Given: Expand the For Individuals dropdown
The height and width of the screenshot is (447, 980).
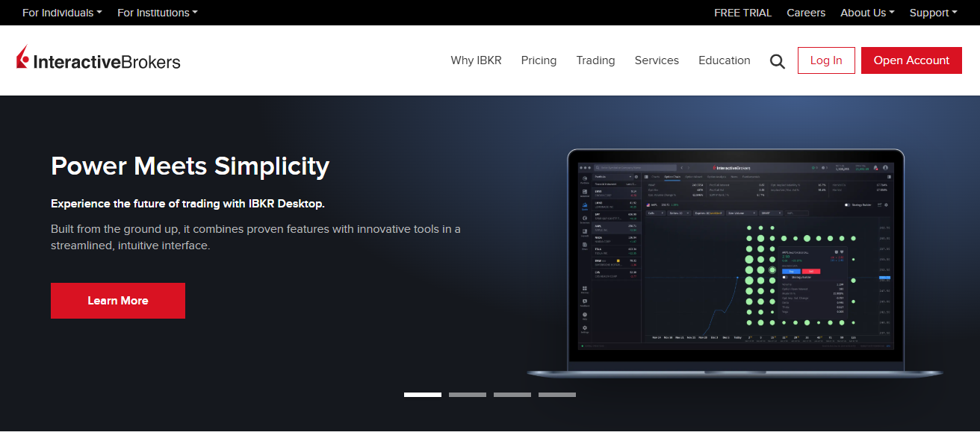Looking at the screenshot, I should click(62, 13).
